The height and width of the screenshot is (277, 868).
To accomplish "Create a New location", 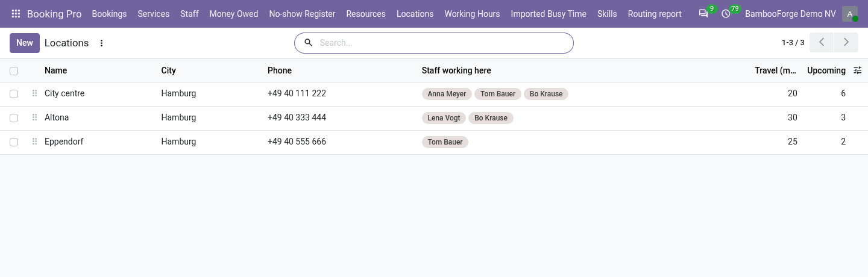I will 25,43.
